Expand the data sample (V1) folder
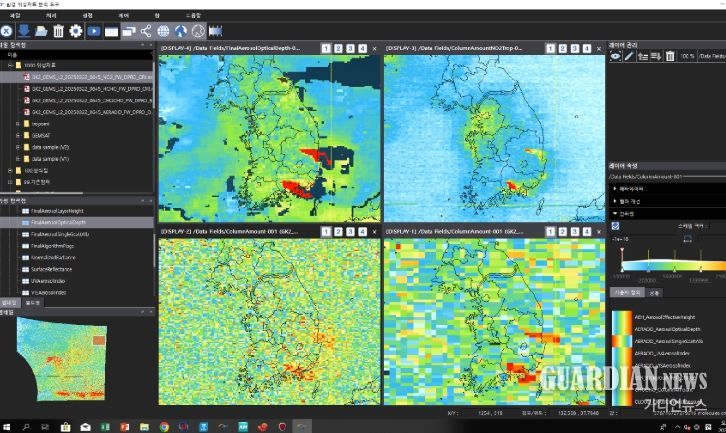This screenshot has height=433, width=726. [x=18, y=159]
